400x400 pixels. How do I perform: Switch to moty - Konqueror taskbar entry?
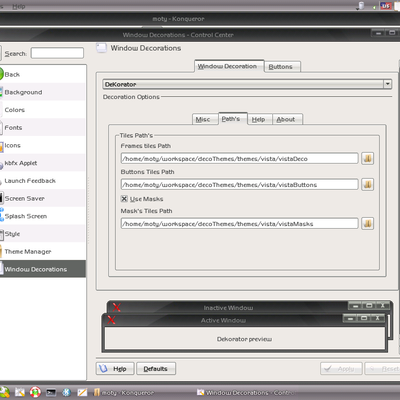coord(124,393)
